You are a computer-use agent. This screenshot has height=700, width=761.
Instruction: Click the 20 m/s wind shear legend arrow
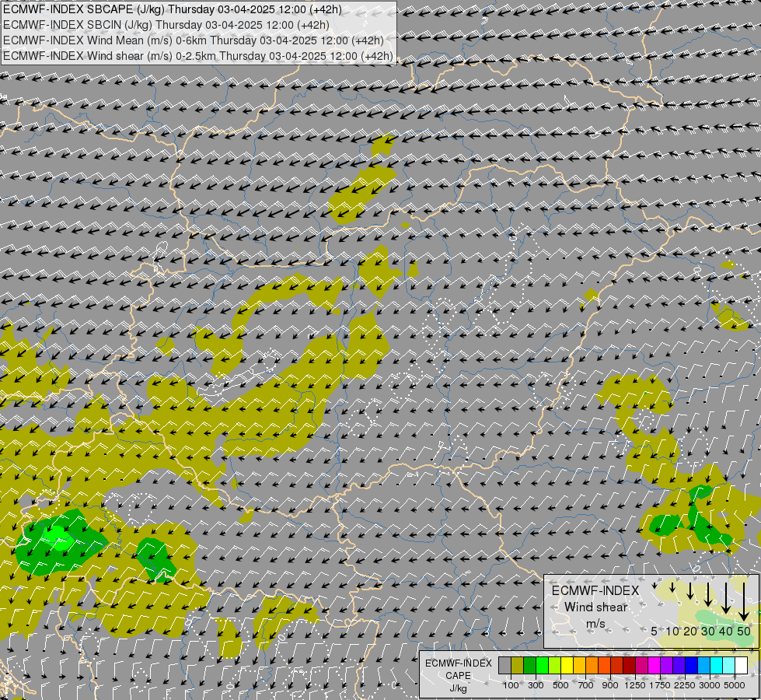[690, 591]
